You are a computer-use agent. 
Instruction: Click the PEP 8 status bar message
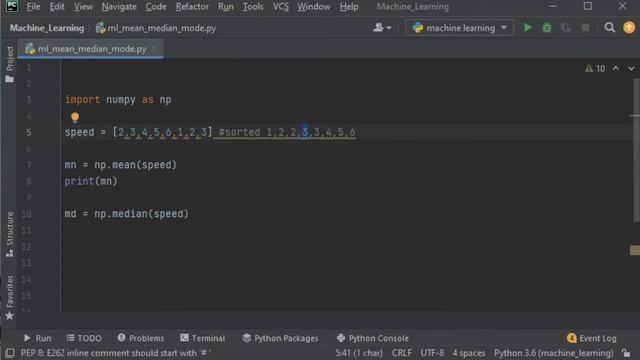[x=116, y=353]
